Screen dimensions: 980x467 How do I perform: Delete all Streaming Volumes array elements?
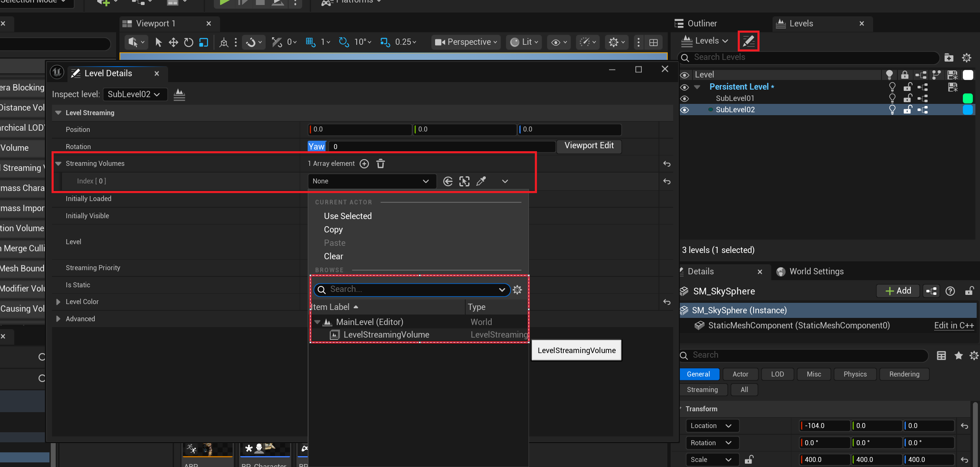click(x=380, y=163)
